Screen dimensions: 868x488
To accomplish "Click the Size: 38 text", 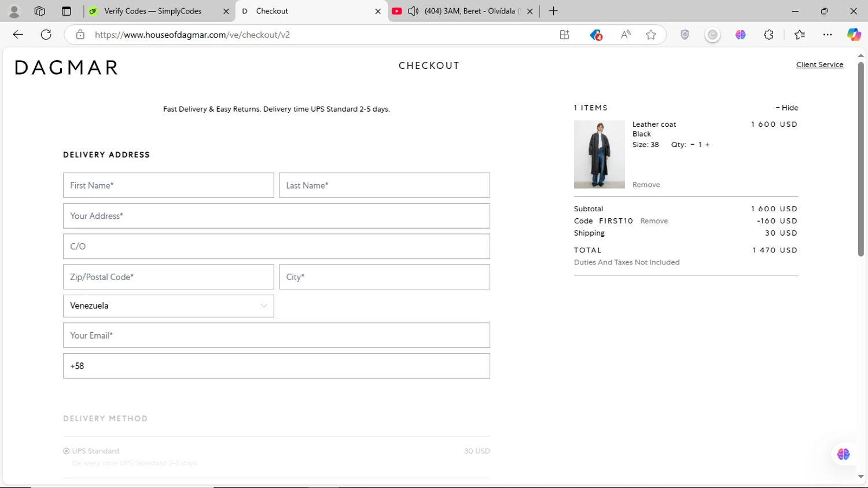I will pos(645,145).
